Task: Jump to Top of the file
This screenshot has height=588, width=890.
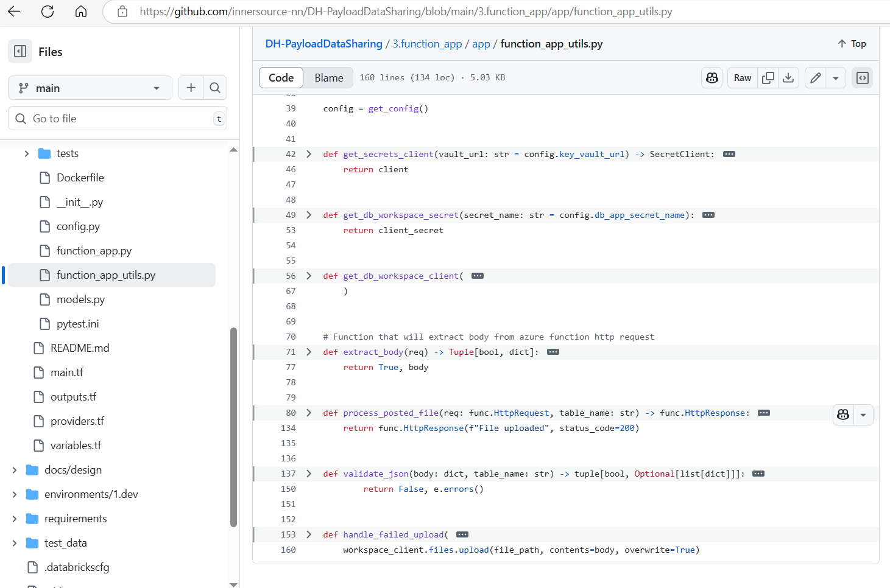Action: [852, 44]
